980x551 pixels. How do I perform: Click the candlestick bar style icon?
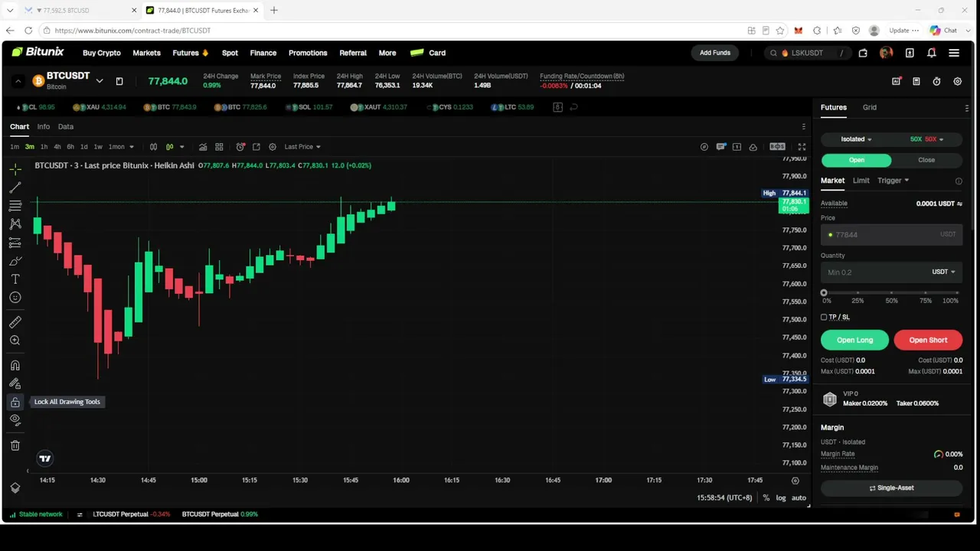[153, 147]
